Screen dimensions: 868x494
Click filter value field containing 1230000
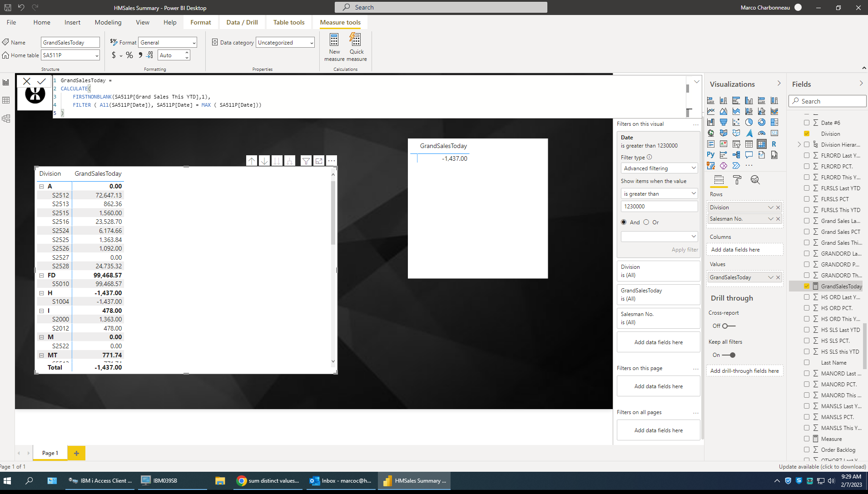point(659,206)
